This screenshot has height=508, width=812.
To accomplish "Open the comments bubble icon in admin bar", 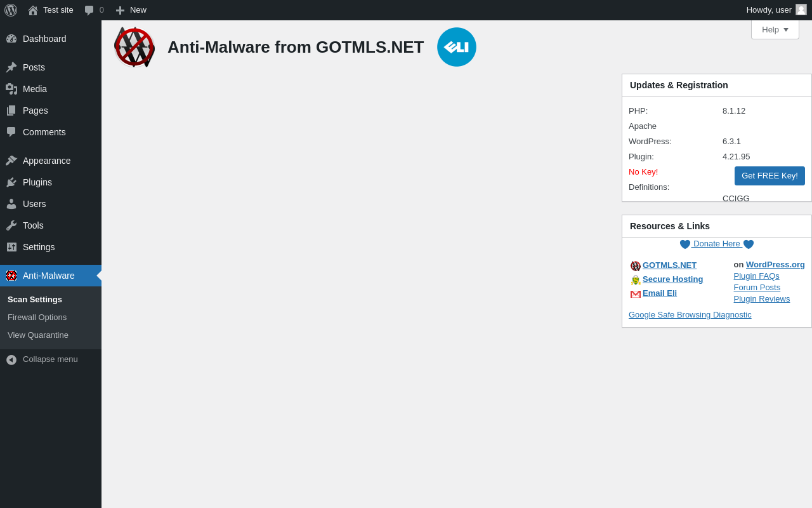I will click(x=89, y=10).
